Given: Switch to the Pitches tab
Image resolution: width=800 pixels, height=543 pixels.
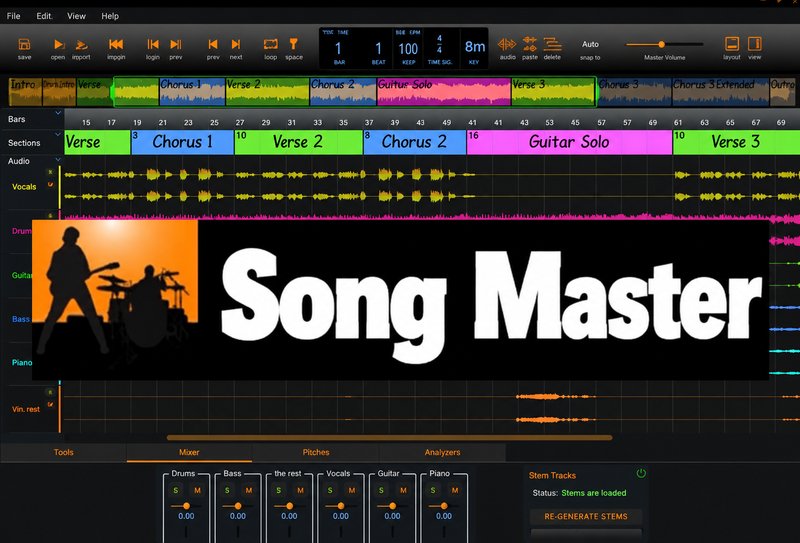Looking at the screenshot, I should tap(316, 452).
